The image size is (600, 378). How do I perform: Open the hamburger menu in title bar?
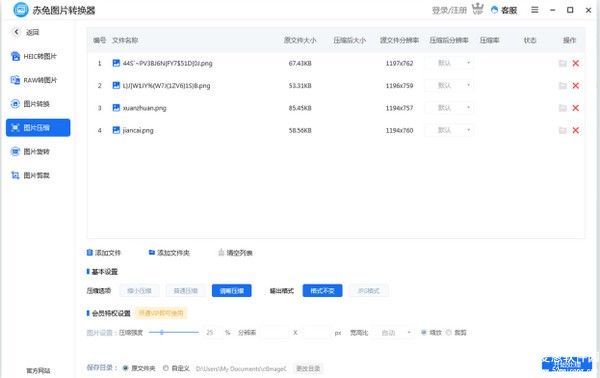point(535,10)
